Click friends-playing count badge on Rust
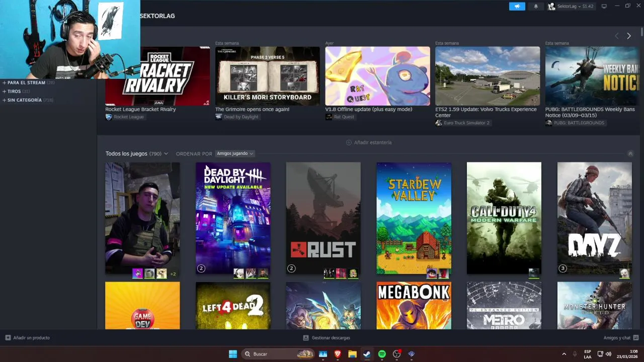Image resolution: width=644 pixels, height=362 pixels. click(291, 268)
